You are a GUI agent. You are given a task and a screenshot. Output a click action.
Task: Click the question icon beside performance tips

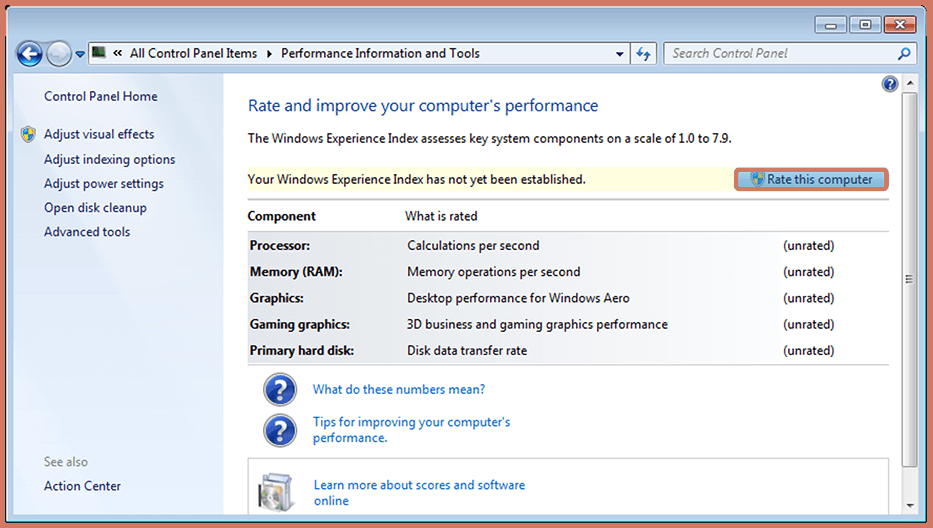coord(280,430)
